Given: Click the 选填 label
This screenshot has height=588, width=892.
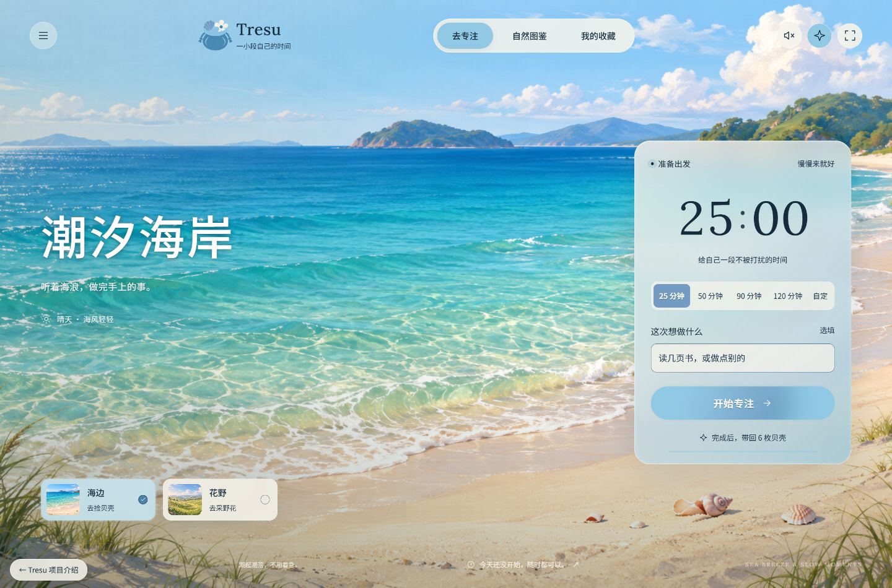Looking at the screenshot, I should (827, 331).
